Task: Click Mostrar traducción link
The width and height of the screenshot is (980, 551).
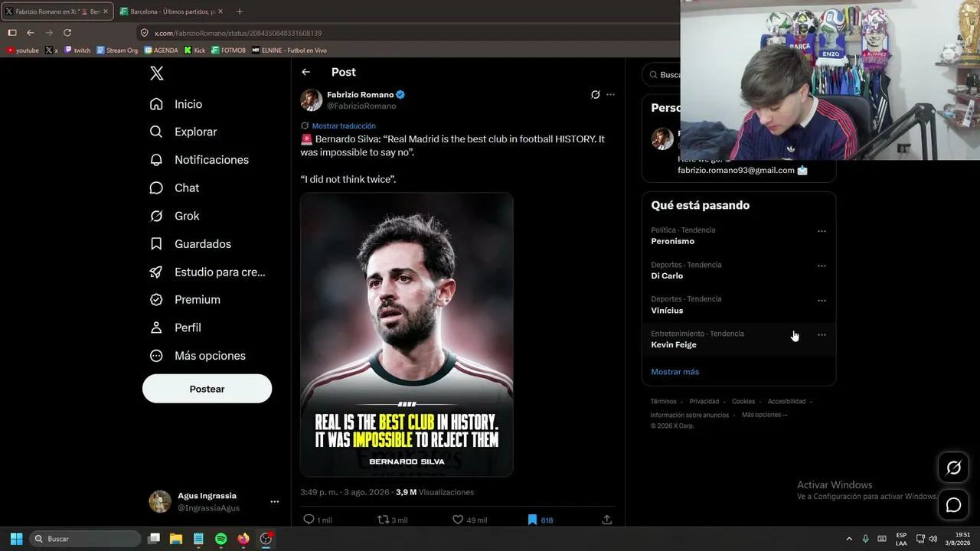Action: 344,126
